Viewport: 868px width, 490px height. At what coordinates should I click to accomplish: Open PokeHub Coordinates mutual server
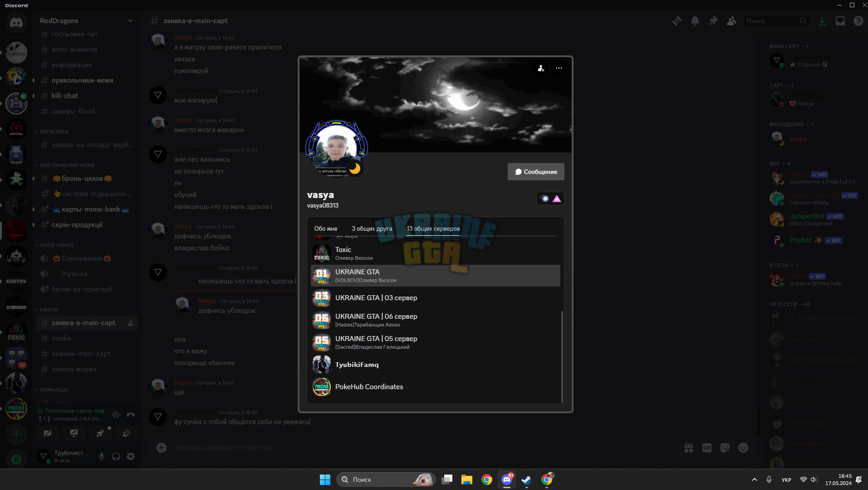(x=436, y=387)
